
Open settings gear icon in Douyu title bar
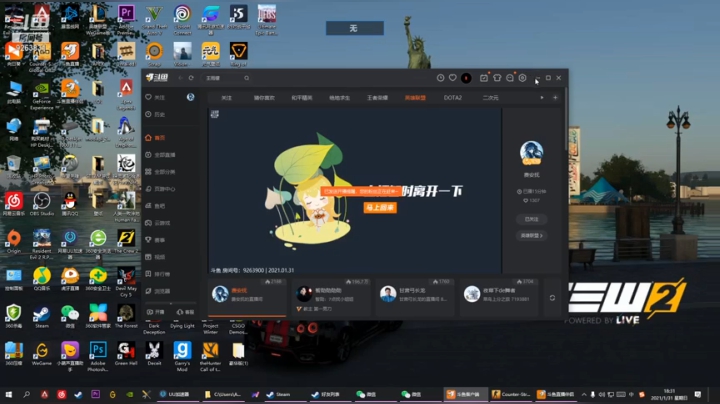tap(523, 78)
